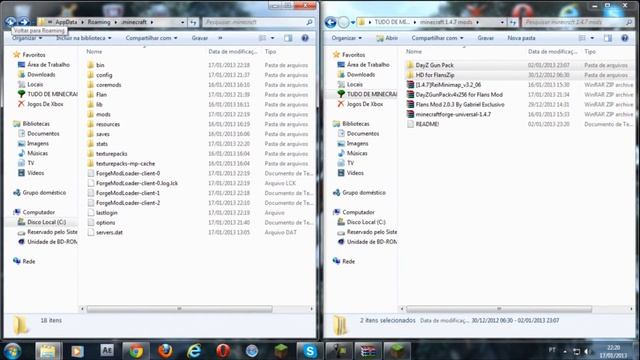Image resolution: width=640 pixels, height=360 pixels.
Task: Click Gravar in right window toolbar
Action: point(485,38)
